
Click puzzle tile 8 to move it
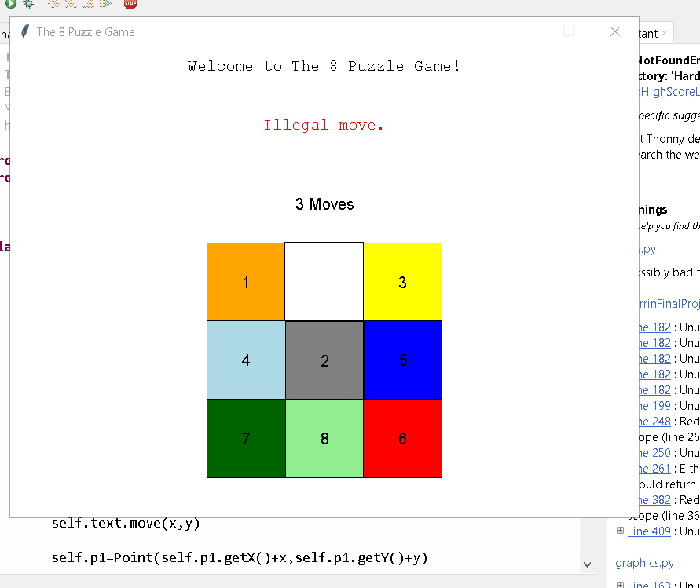324,438
